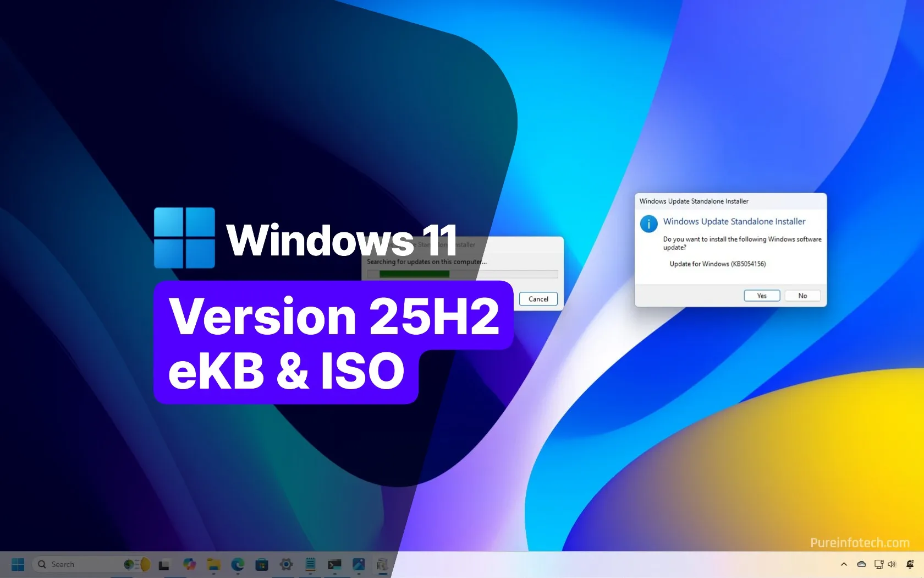Open Windows Terminal from the taskbar
This screenshot has width=924, height=578.
tap(334, 564)
